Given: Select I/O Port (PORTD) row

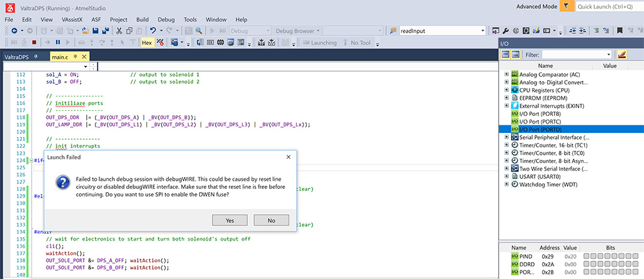Looking at the screenshot, I should [x=571, y=129].
